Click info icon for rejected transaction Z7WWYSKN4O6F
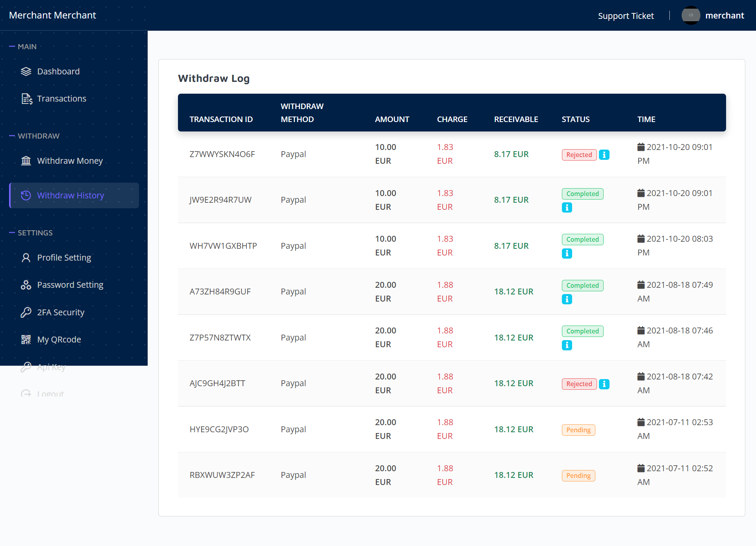This screenshot has width=756, height=546. (x=604, y=155)
